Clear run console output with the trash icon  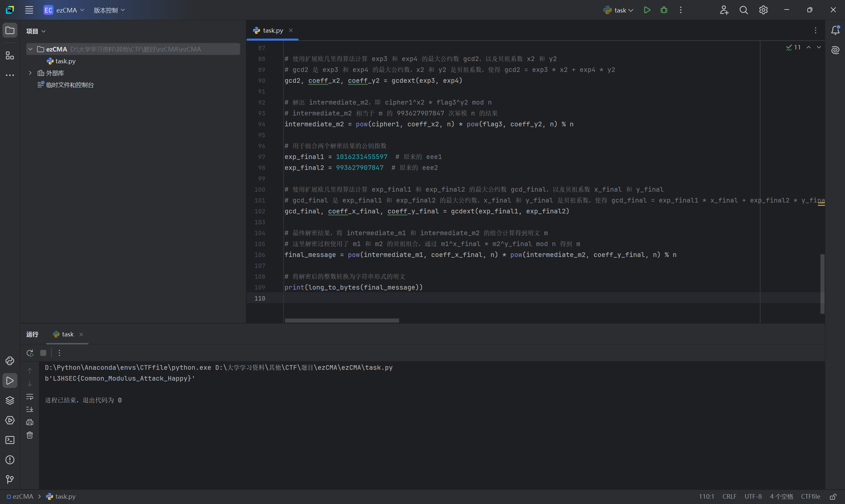30,435
